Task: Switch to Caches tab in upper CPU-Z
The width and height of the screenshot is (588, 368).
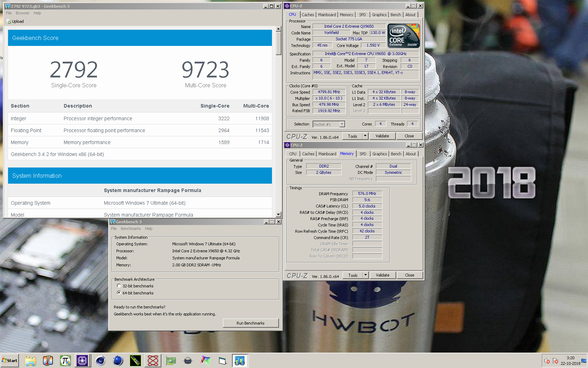Action: [x=308, y=15]
